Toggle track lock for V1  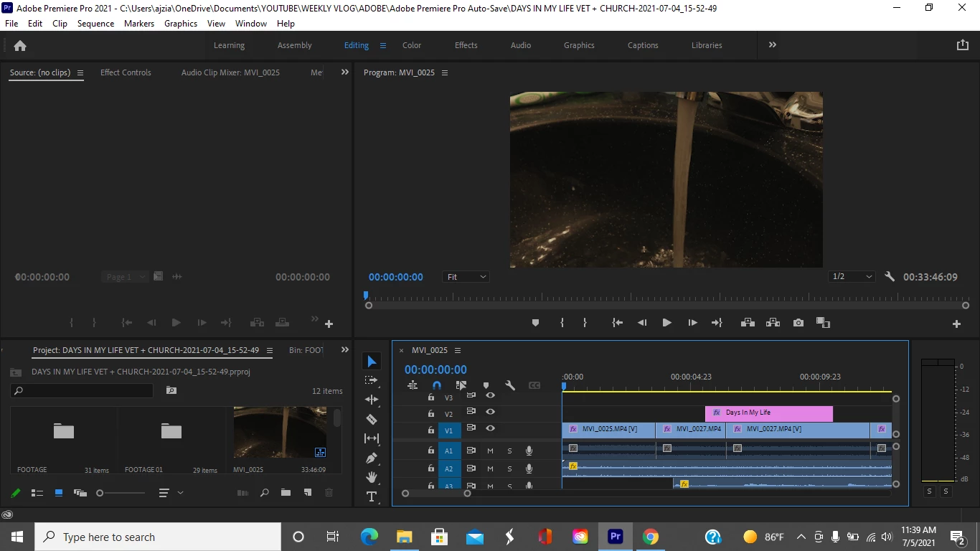click(x=431, y=430)
